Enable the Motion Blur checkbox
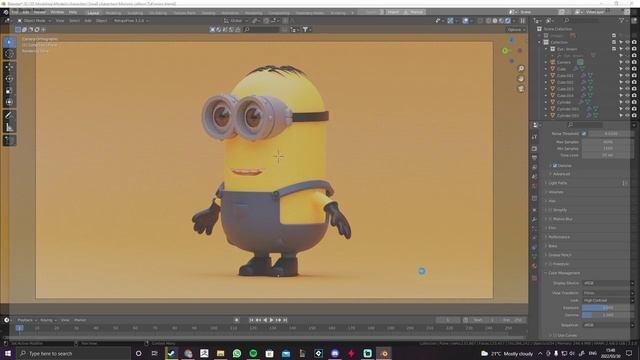This screenshot has height=360, width=640. tap(550, 219)
